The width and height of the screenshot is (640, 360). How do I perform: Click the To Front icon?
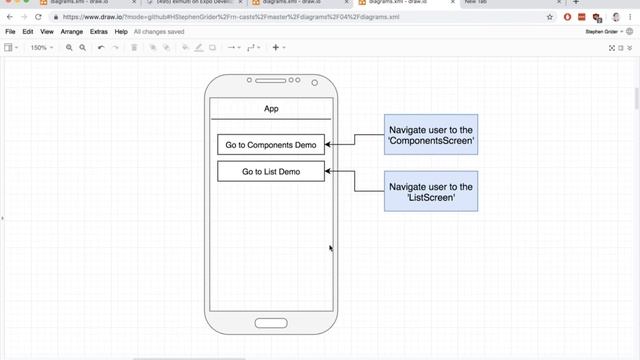tap(153, 48)
